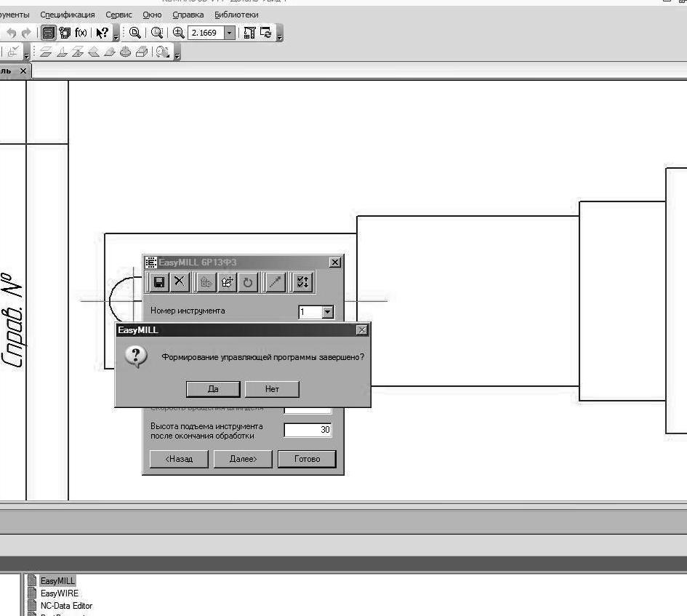The image size is (687, 616).
Task: Click the zoom in/out magnifier icon
Action: [x=178, y=33]
